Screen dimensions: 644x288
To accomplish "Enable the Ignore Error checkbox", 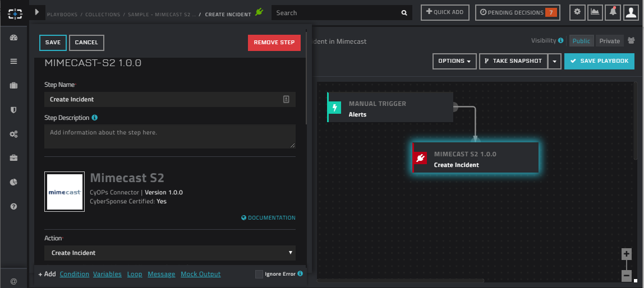I will (259, 274).
